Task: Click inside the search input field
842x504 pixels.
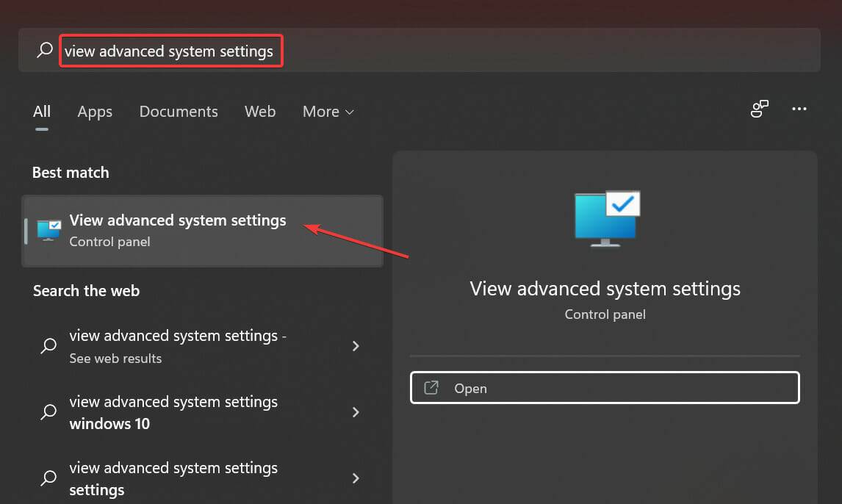Action: (170, 50)
